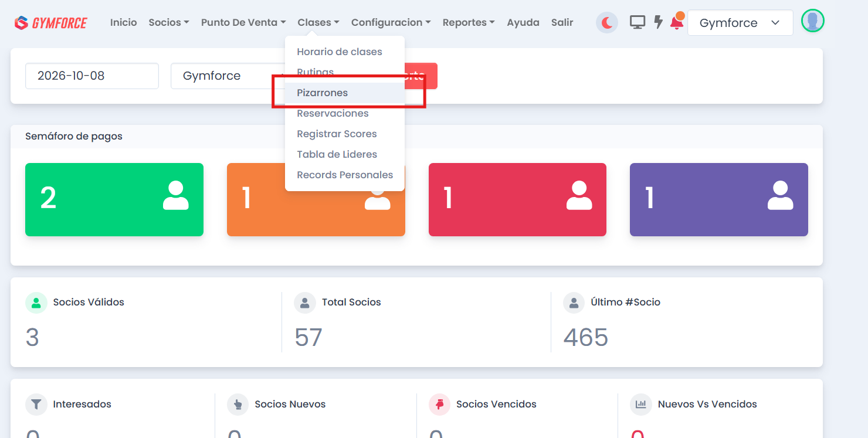868x438 pixels.
Task: Click the Total Socios person icon
Action: [x=305, y=303]
